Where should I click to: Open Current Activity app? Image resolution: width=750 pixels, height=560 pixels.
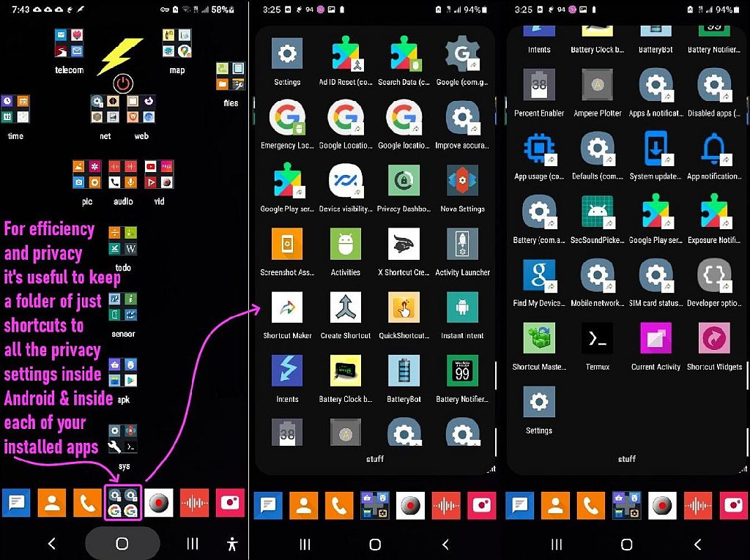tap(656, 338)
